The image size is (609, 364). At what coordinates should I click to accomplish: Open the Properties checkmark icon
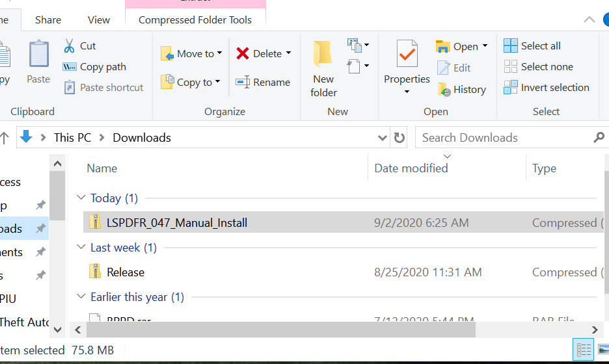pos(407,54)
